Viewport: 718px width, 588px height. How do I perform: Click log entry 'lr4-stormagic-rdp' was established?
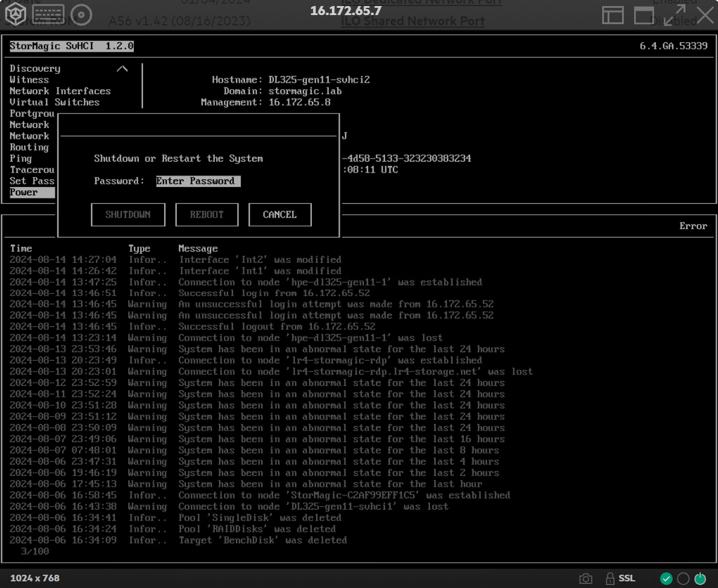click(x=330, y=361)
